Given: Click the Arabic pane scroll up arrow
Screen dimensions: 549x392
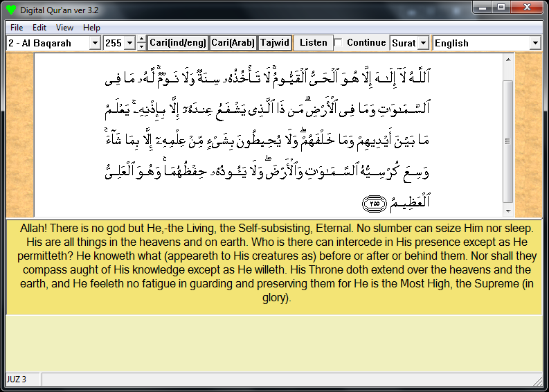Looking at the screenshot, I should (x=508, y=60).
